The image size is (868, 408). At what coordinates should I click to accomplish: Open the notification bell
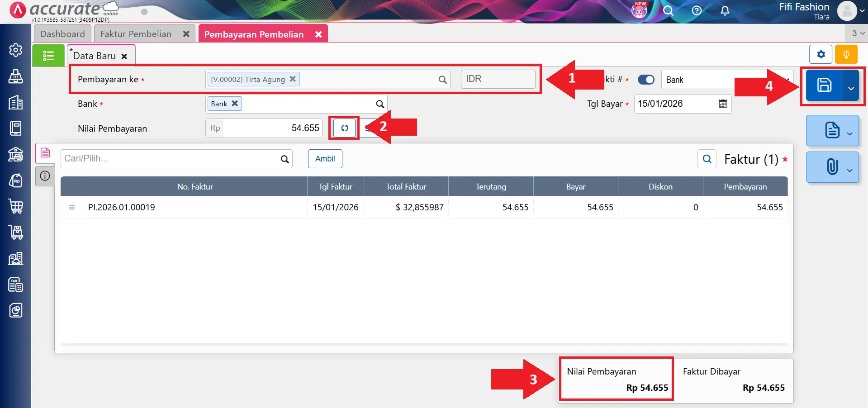(x=725, y=10)
